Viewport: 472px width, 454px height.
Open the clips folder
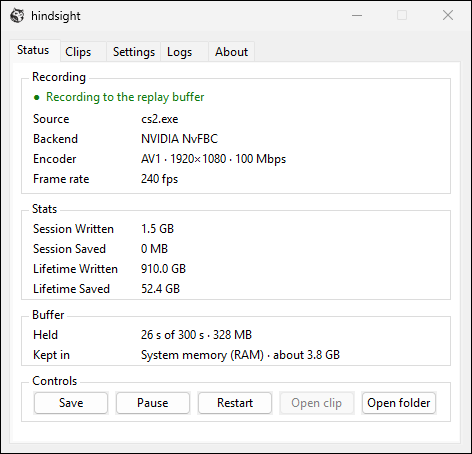click(x=399, y=403)
